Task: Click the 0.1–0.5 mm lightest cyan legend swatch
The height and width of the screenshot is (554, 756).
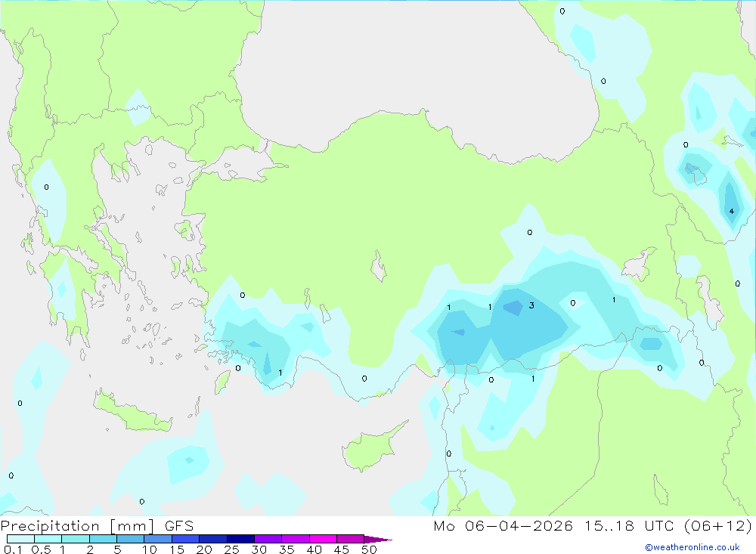Action: point(20,539)
